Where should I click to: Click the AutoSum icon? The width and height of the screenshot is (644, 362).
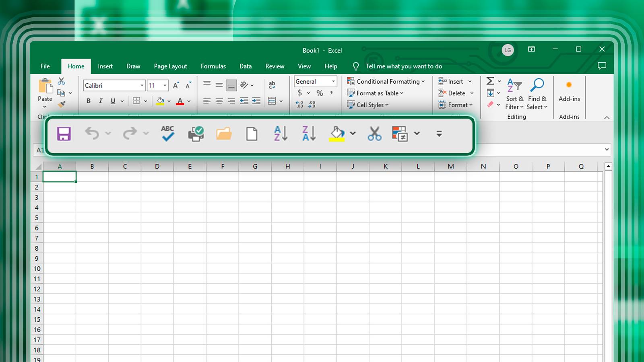click(490, 81)
